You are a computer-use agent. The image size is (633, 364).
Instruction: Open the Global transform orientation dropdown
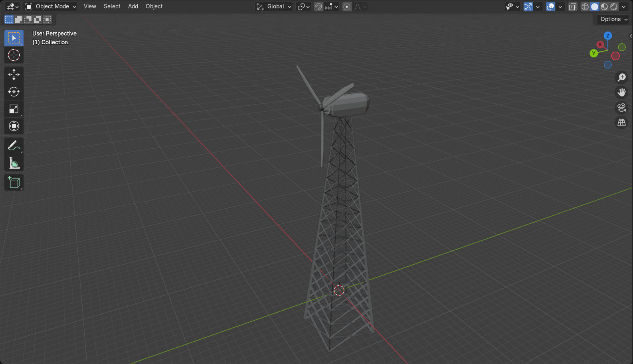point(274,6)
